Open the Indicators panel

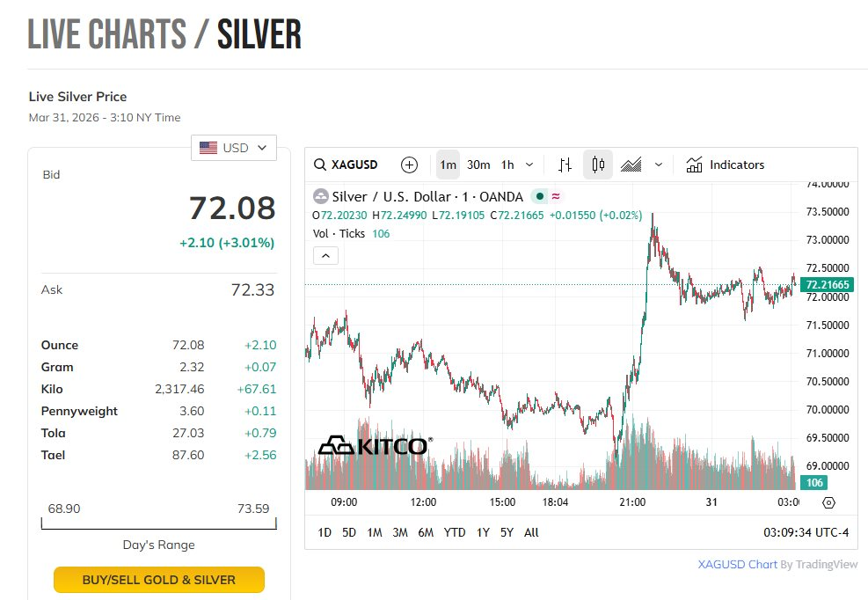click(x=726, y=165)
